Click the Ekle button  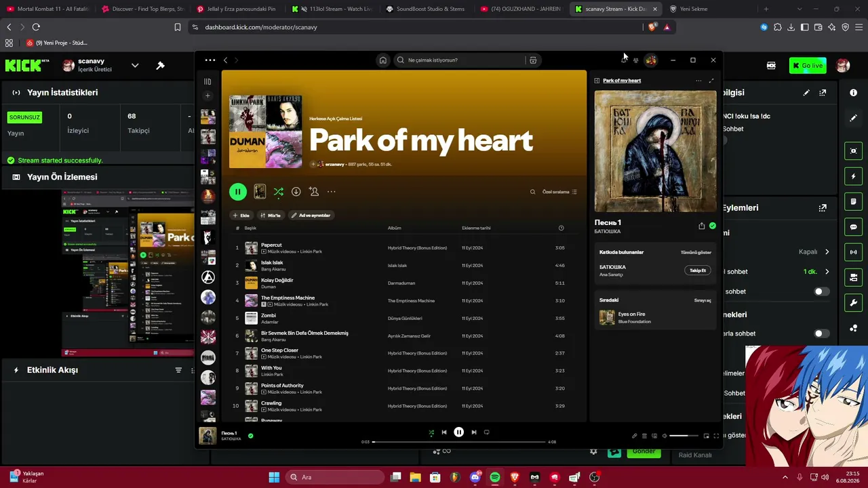241,216
